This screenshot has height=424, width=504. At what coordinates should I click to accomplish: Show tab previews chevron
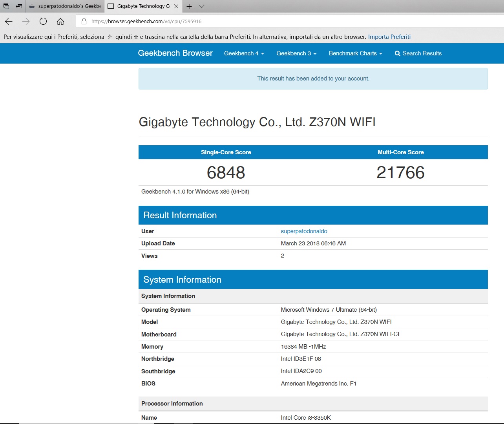202,6
